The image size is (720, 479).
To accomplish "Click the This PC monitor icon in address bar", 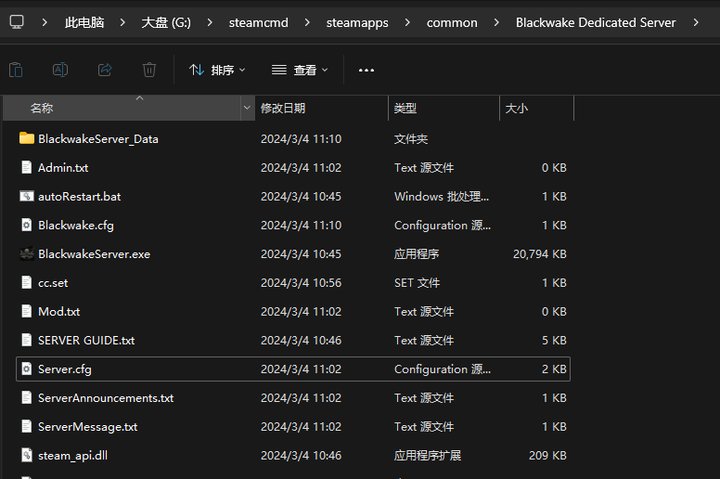I will [17, 22].
